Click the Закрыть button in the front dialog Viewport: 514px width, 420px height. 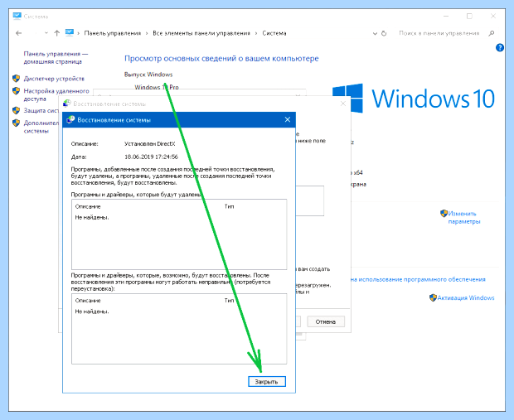point(267,381)
